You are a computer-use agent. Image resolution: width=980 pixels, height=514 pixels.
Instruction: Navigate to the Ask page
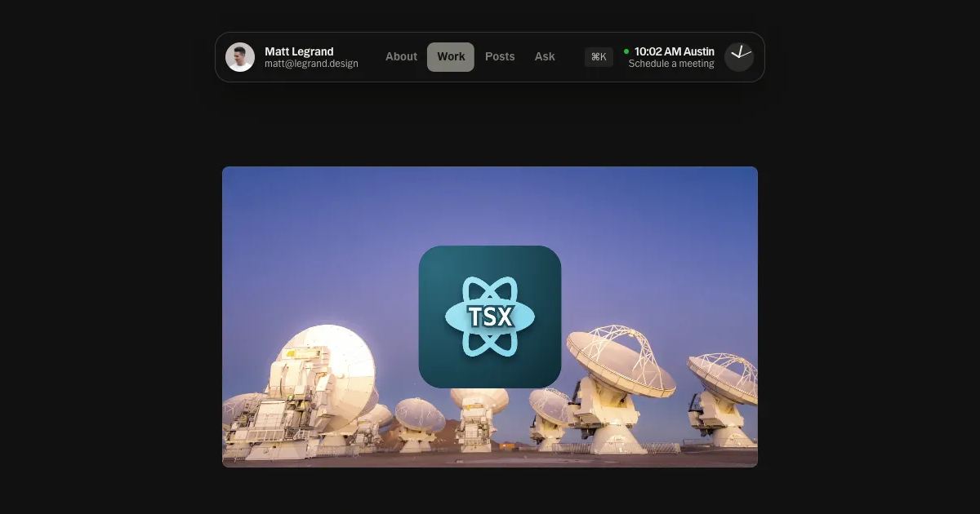pyautogui.click(x=545, y=57)
